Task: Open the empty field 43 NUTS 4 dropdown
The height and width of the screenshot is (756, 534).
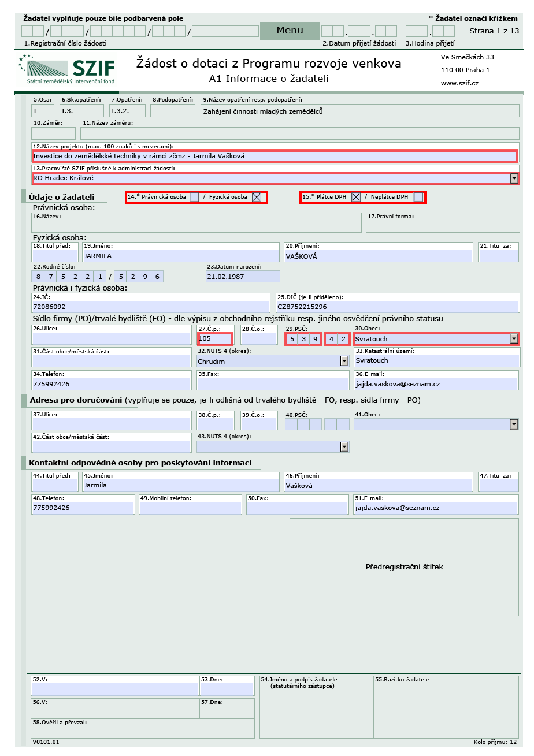Action: click(344, 446)
